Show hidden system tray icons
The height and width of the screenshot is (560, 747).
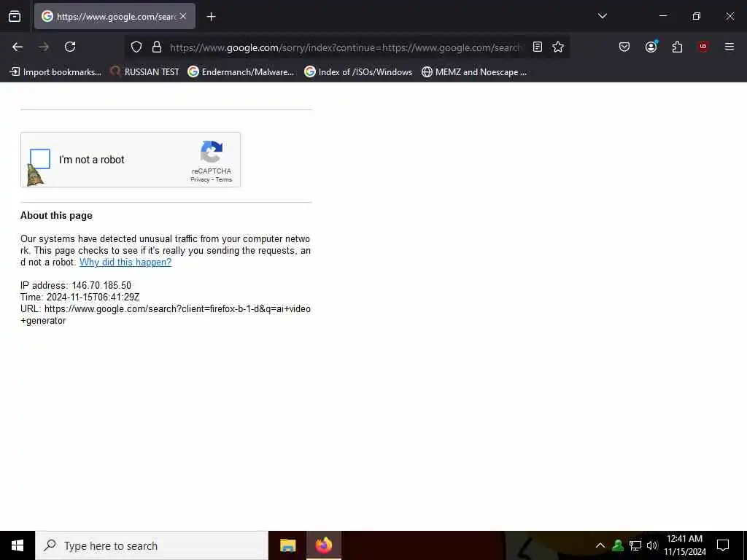click(600, 545)
